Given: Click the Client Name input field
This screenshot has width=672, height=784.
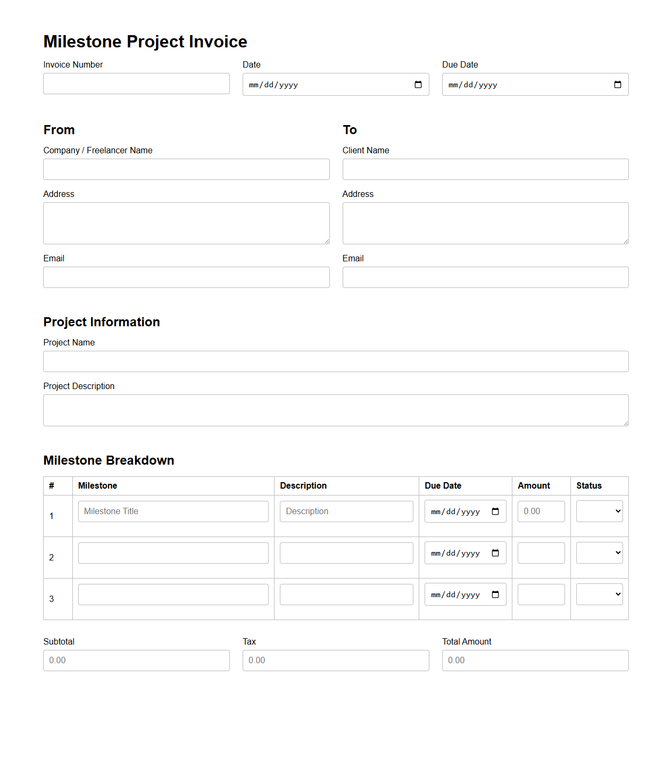Looking at the screenshot, I should coord(485,169).
